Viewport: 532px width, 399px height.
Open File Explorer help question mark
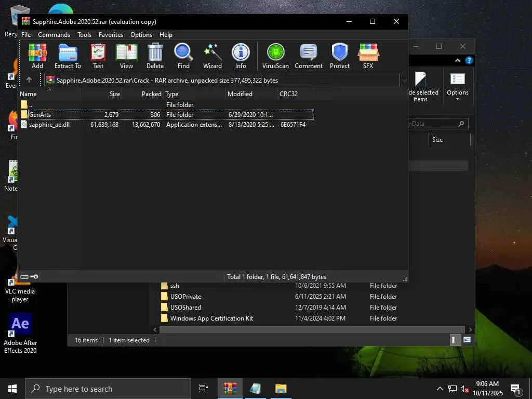click(469, 60)
